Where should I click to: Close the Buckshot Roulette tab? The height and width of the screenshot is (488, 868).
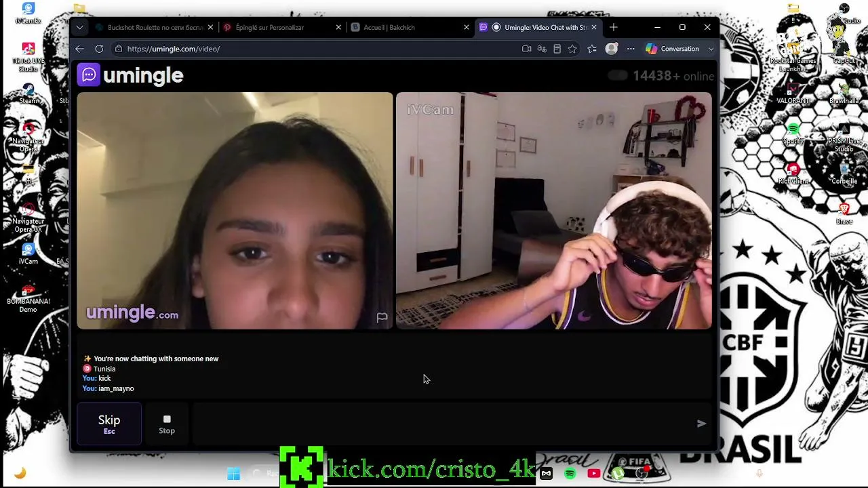210,27
